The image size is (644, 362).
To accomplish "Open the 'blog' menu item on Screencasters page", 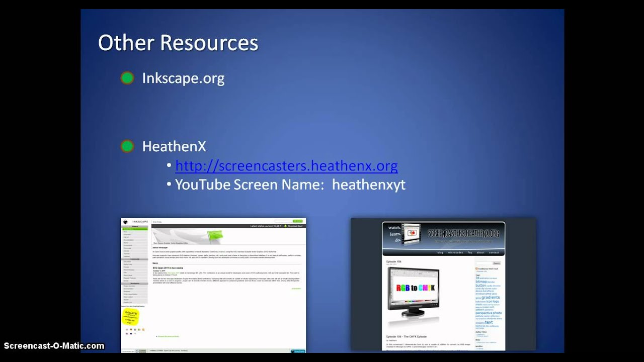I will [440, 252].
